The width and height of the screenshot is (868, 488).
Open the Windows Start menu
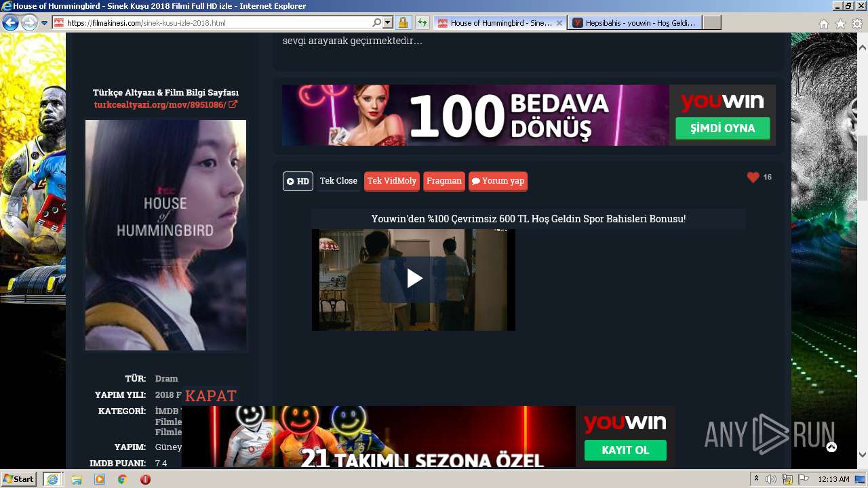tap(19, 479)
